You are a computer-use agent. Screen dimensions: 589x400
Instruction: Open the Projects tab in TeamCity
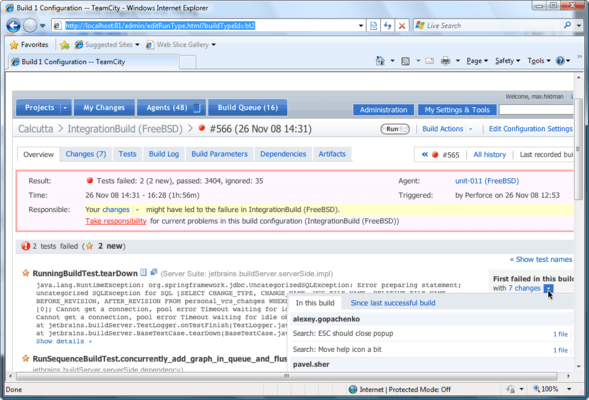(39, 108)
